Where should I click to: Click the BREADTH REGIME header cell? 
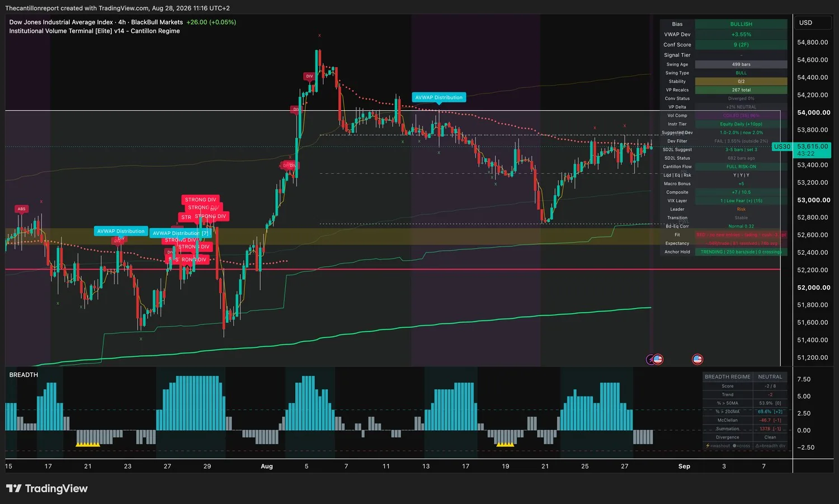728,377
